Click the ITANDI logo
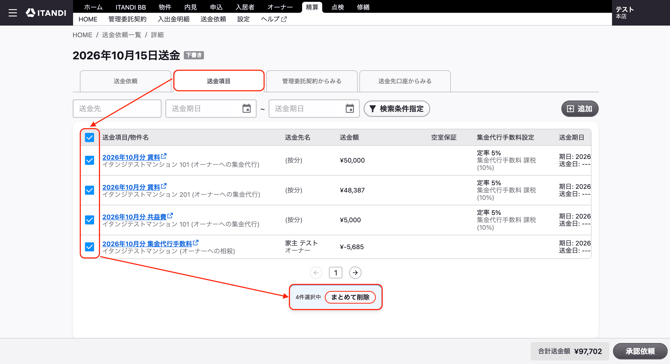The width and height of the screenshot is (670, 364). [46, 13]
